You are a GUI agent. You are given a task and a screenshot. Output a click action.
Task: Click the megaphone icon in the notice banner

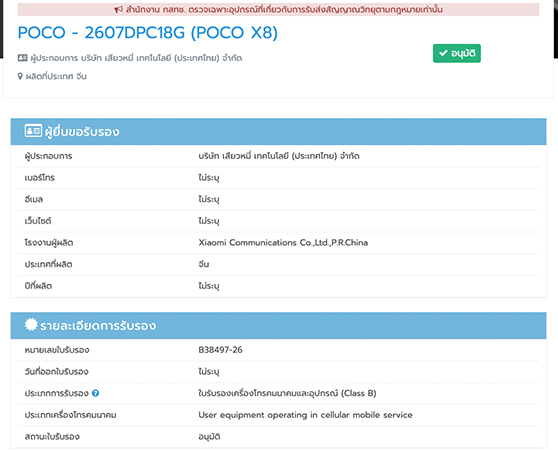(x=118, y=9)
